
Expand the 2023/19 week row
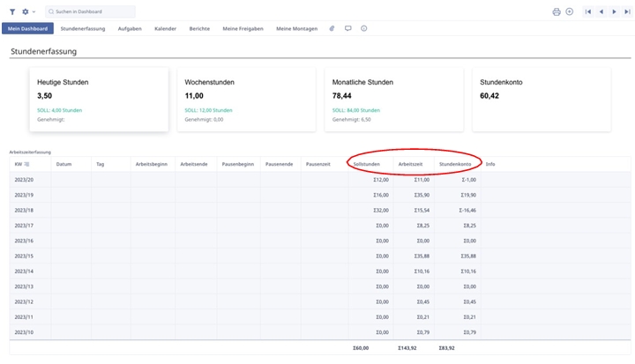click(24, 194)
